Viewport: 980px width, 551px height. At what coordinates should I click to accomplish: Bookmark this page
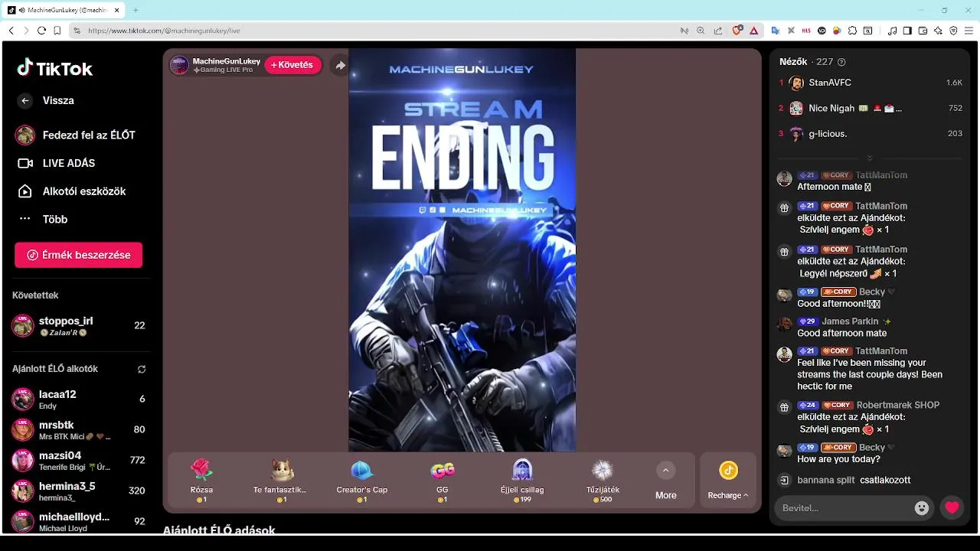pos(57,31)
